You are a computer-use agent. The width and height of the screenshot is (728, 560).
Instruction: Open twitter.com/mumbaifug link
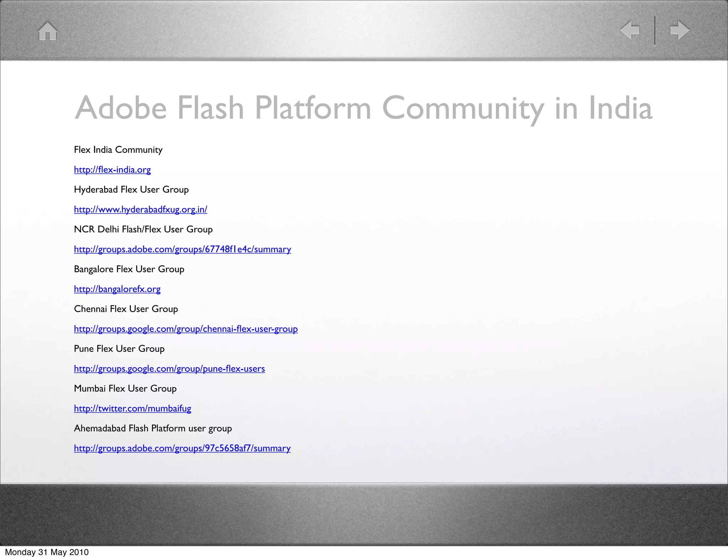[x=133, y=409]
